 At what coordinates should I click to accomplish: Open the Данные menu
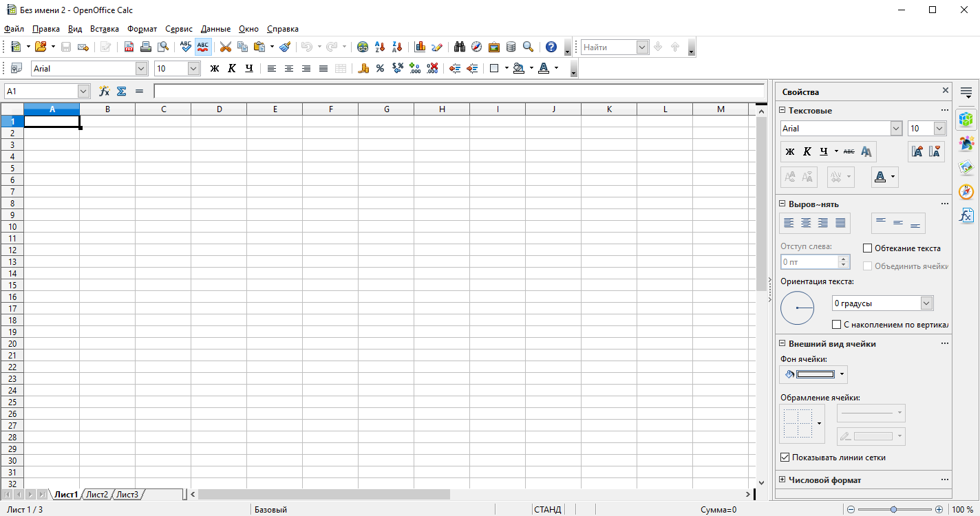(215, 29)
